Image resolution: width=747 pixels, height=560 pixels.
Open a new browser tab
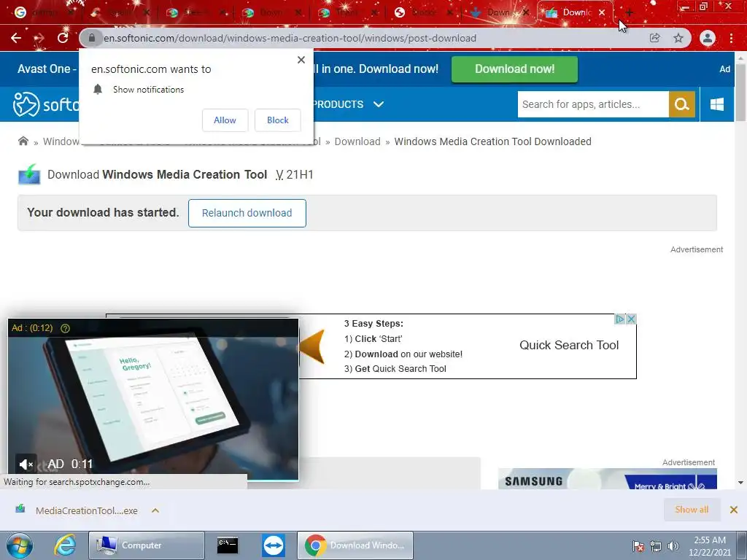(629, 13)
